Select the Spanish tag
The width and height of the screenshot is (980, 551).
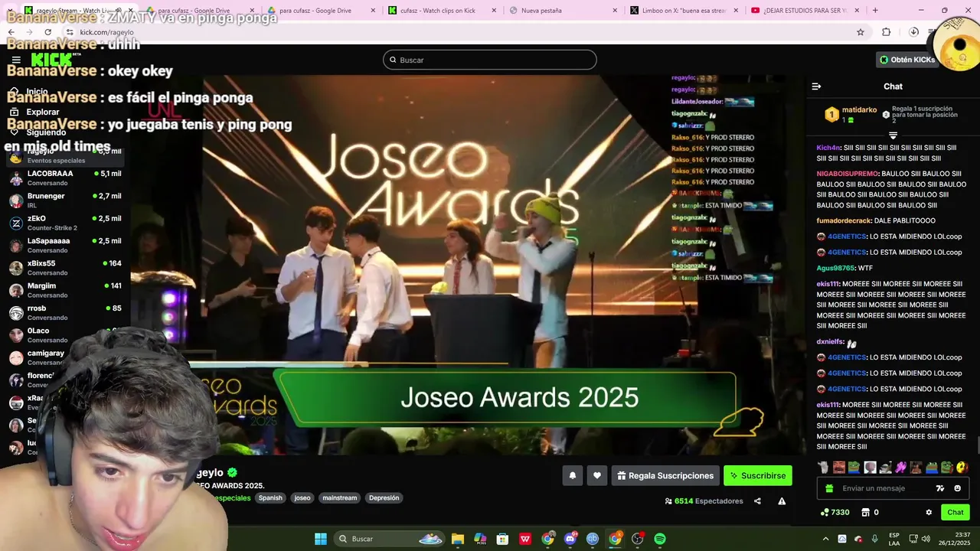[270, 497]
